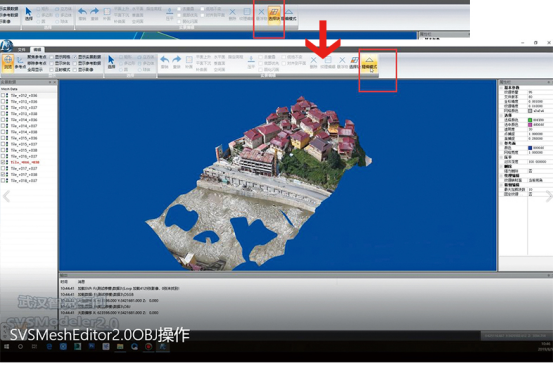Open the file explorer on taskbar
This screenshot has width=554, height=369.
pyautogui.click(x=120, y=347)
